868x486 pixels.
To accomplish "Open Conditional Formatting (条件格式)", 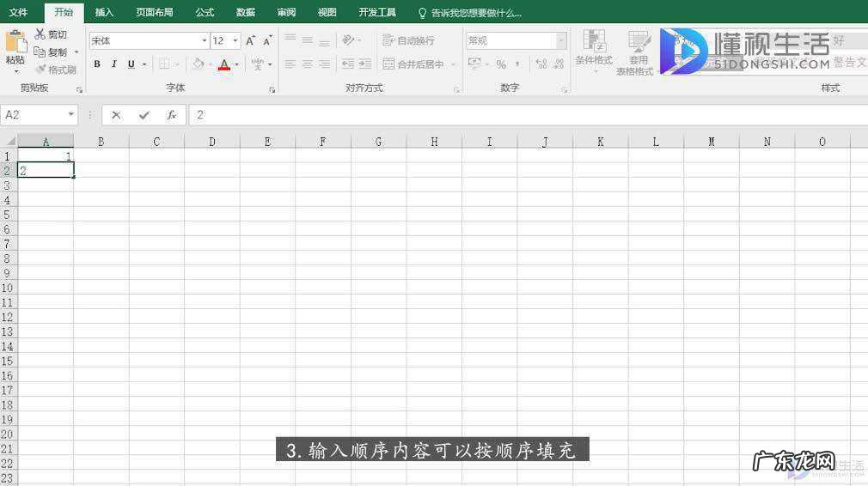I will [x=594, y=50].
